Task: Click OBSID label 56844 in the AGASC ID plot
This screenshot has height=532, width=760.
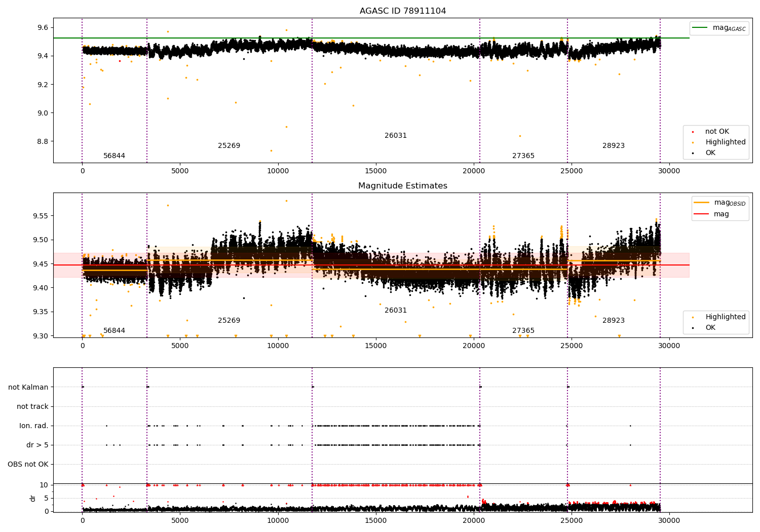Action: tap(114, 156)
